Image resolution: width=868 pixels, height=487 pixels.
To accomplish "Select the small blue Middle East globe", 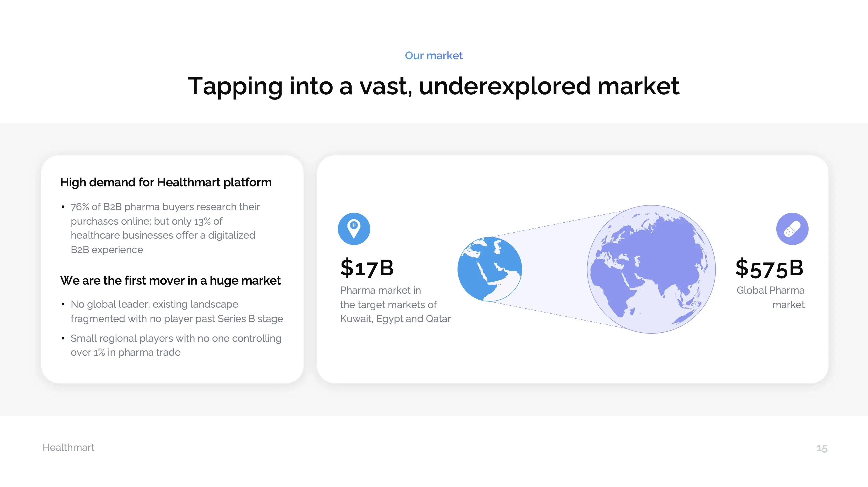I will coord(489,269).
